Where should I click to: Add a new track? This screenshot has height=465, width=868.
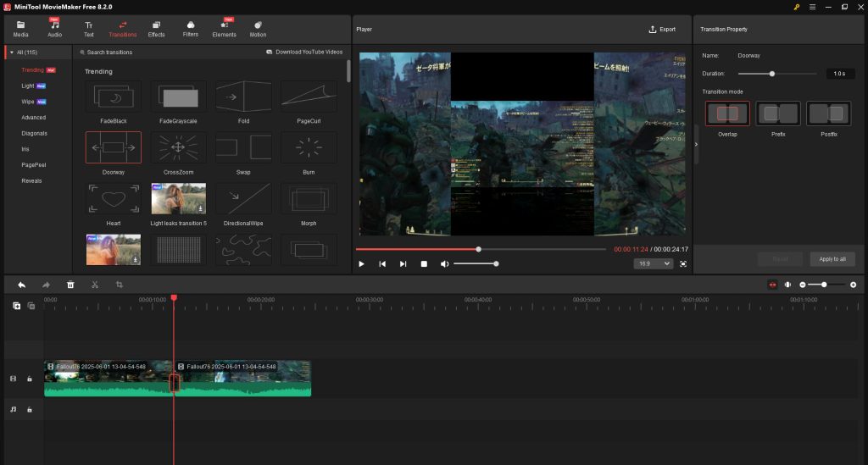[x=17, y=306]
